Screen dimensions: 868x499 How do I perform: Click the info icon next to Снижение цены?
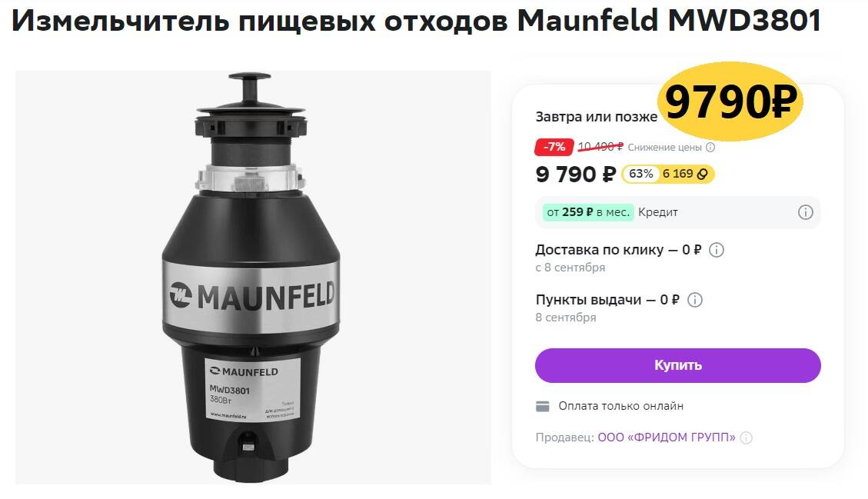(710, 148)
